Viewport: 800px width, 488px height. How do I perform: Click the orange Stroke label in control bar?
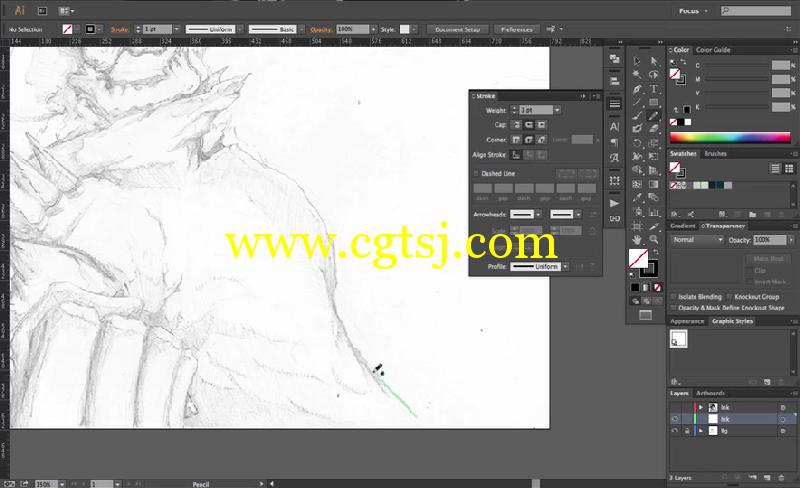tap(119, 30)
